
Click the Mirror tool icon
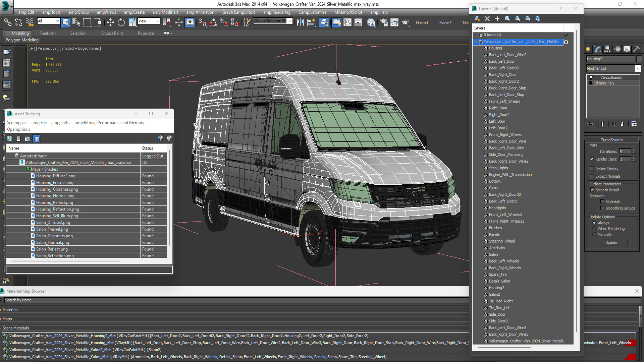point(300,22)
